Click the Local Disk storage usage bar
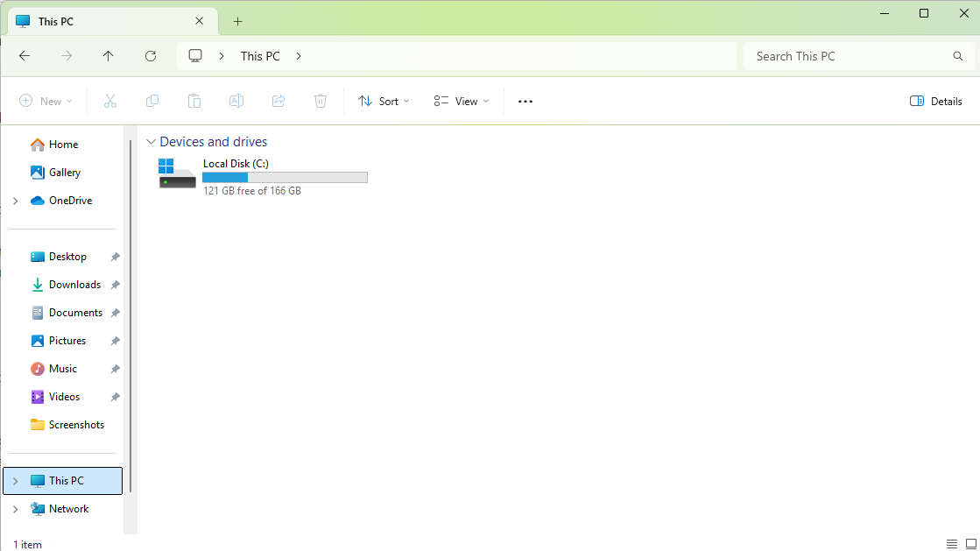 pyautogui.click(x=285, y=177)
